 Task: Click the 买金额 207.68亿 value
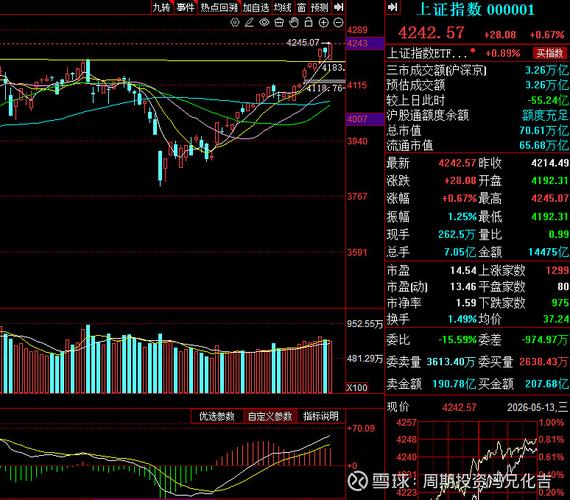coord(547,384)
